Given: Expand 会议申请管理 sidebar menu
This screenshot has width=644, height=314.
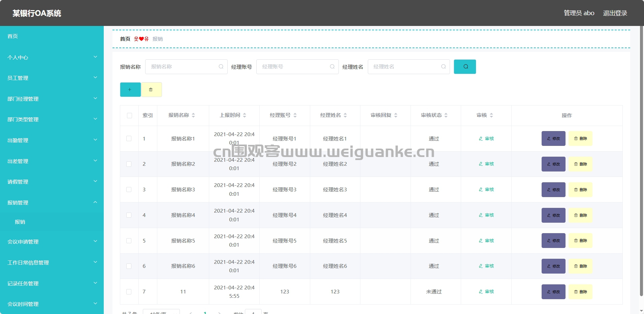Looking at the screenshot, I should pyautogui.click(x=52, y=242).
